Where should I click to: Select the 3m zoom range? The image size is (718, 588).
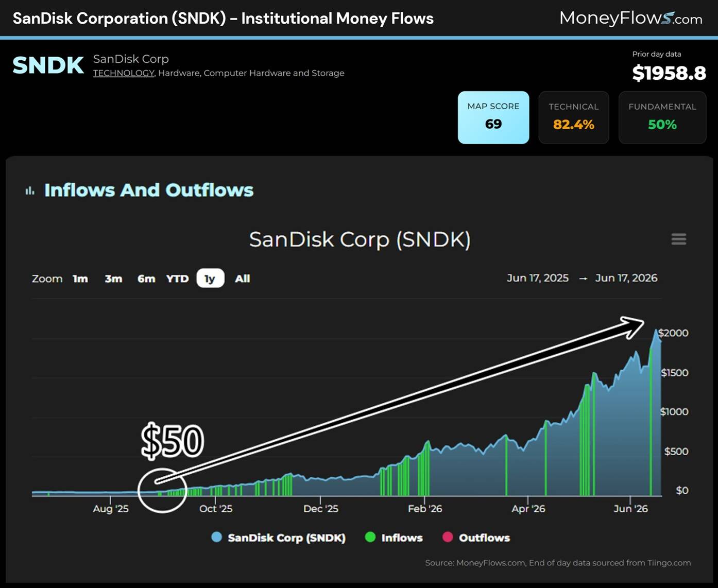click(x=113, y=279)
